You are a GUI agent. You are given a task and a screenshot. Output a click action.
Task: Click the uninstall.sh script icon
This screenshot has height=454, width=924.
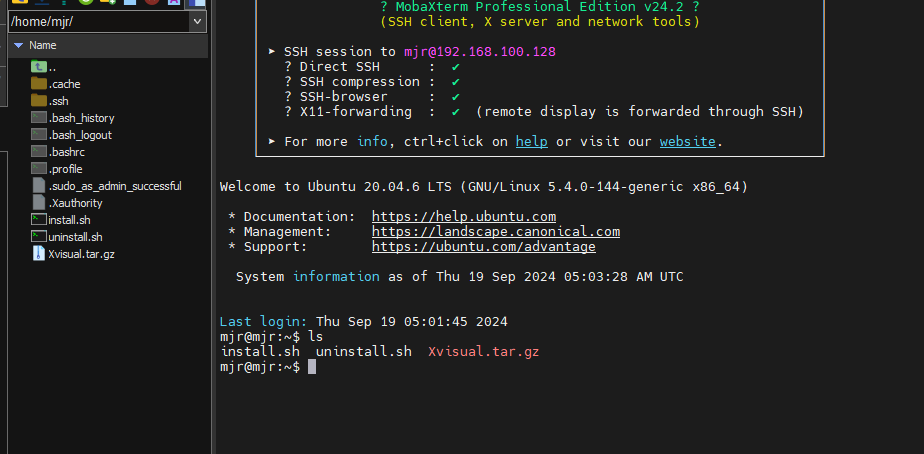(39, 237)
